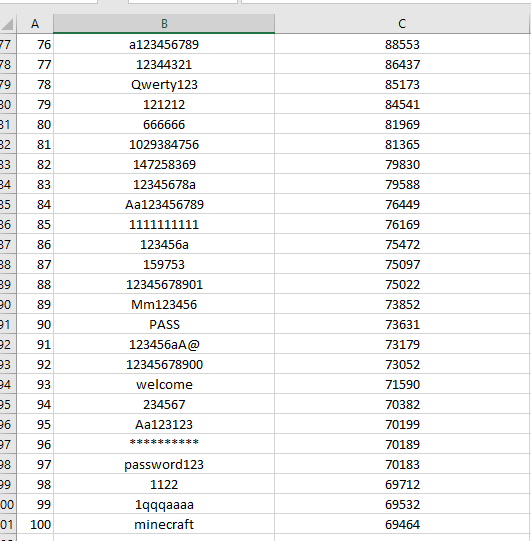Select count cell 84541
The image size is (531, 541).
pyautogui.click(x=402, y=104)
